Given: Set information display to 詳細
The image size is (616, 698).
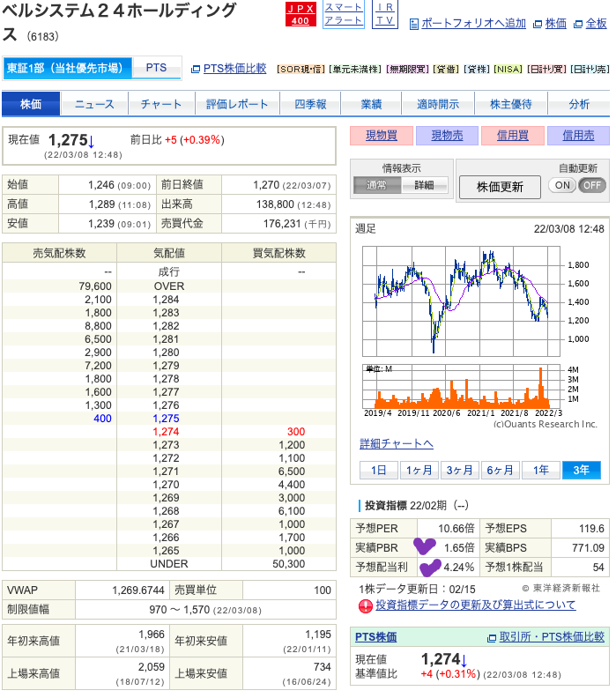Looking at the screenshot, I should pos(424,185).
